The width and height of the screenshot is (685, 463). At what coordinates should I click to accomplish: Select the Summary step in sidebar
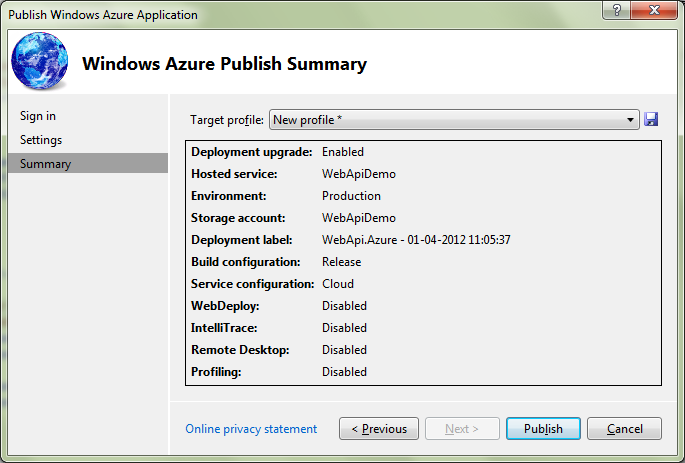[x=88, y=163]
